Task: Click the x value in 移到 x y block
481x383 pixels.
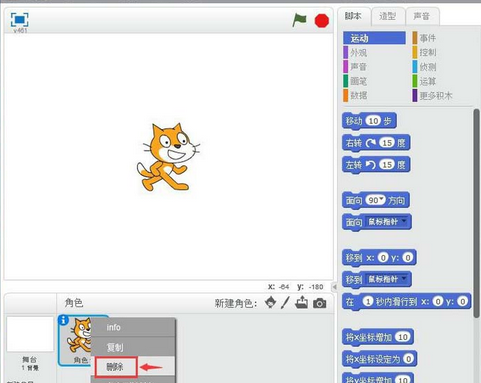Action: click(x=383, y=257)
